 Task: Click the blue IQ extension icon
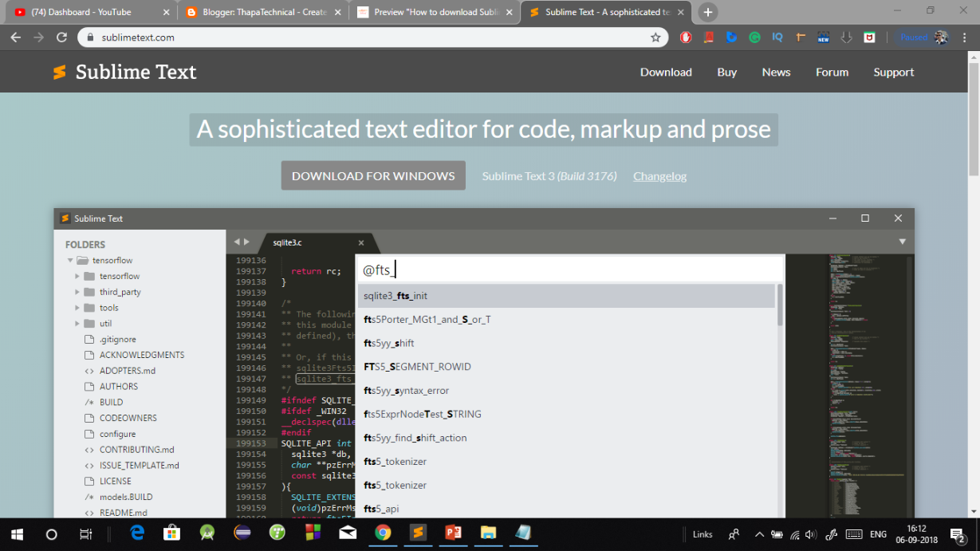coord(777,37)
